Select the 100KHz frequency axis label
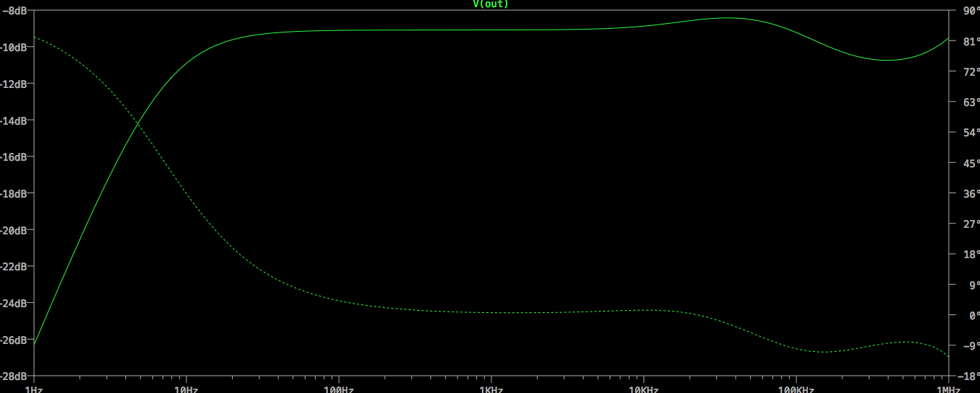The image size is (980, 393). tap(796, 389)
